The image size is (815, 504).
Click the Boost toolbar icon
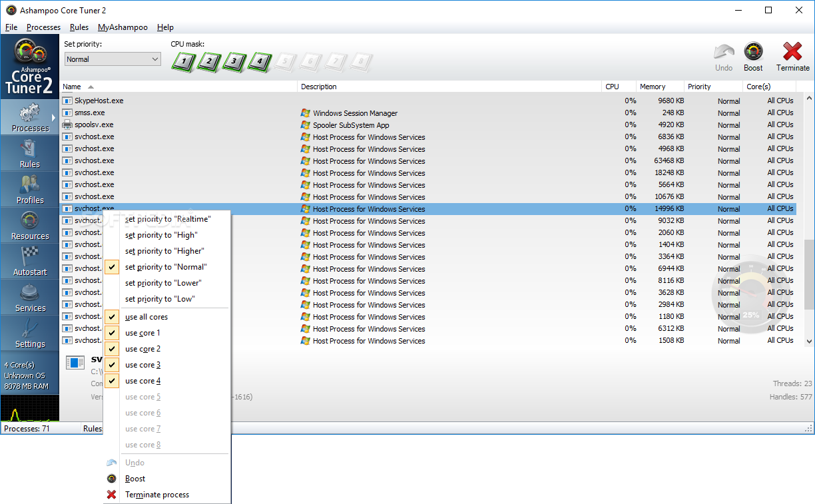(x=753, y=51)
